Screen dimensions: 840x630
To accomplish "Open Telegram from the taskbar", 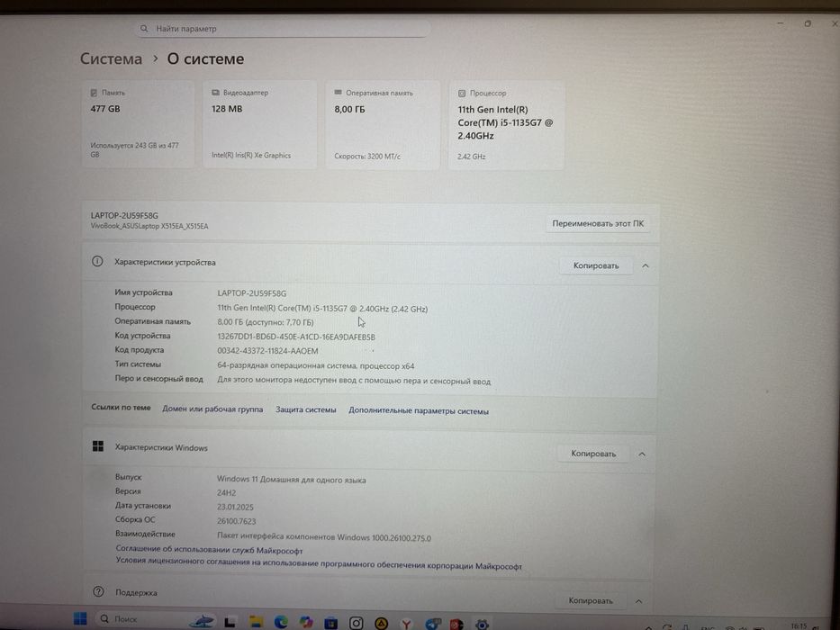I will [432, 624].
